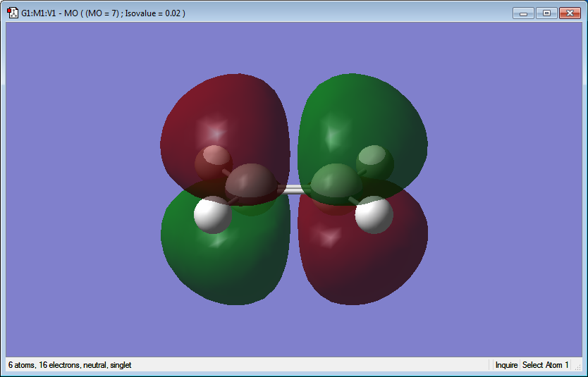588x377 pixels.
Task: Click the window resize grip in status bar
Action: click(578, 367)
